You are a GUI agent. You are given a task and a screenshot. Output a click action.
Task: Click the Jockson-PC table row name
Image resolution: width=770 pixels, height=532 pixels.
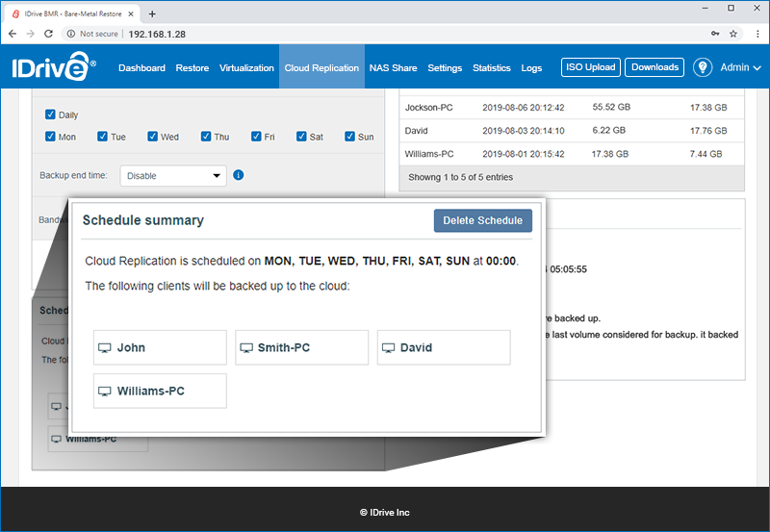pyautogui.click(x=428, y=107)
